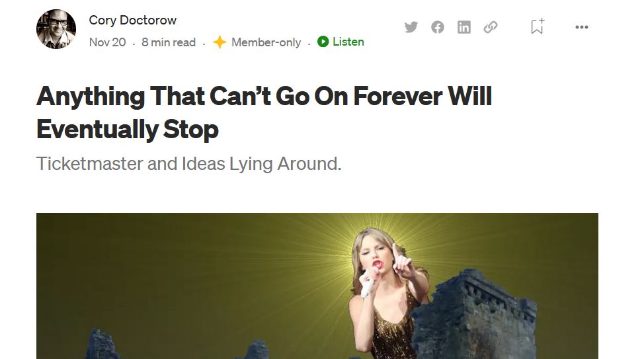Screen dimensions: 644x359
Task: Click the Listen text label
Action: point(348,42)
